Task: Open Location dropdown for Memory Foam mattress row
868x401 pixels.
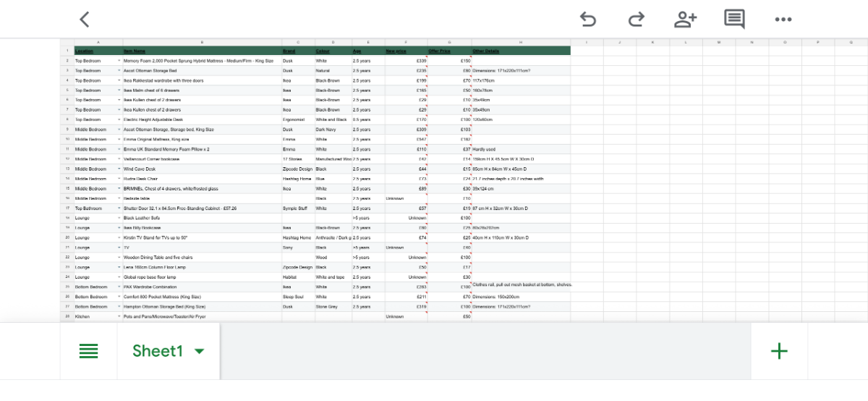Action: pyautogui.click(x=119, y=61)
